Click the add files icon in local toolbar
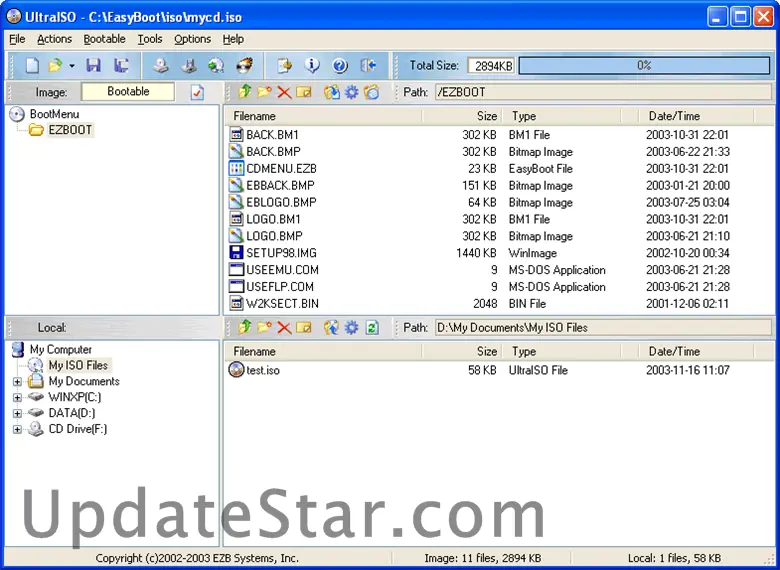 click(332, 327)
